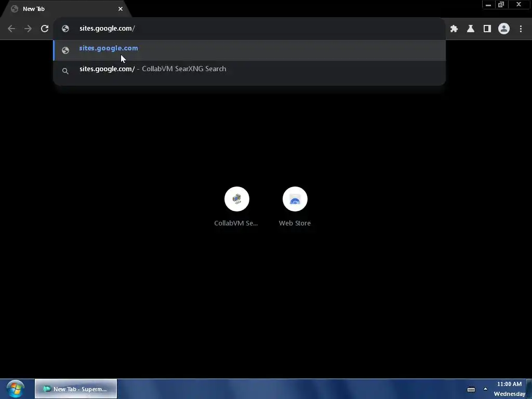The image size is (532, 399).
Task: Open the profile avatar menu
Action: coord(504,29)
